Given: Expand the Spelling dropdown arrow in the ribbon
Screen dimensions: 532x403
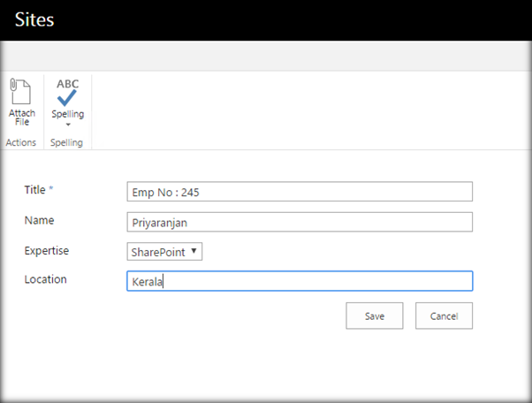Looking at the screenshot, I should [68, 125].
